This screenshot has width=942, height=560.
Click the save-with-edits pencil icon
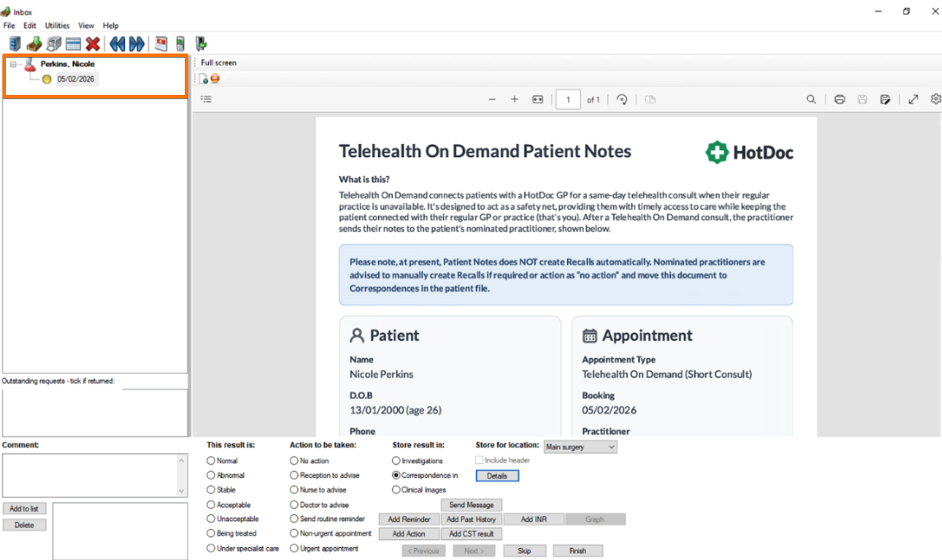coord(885,99)
